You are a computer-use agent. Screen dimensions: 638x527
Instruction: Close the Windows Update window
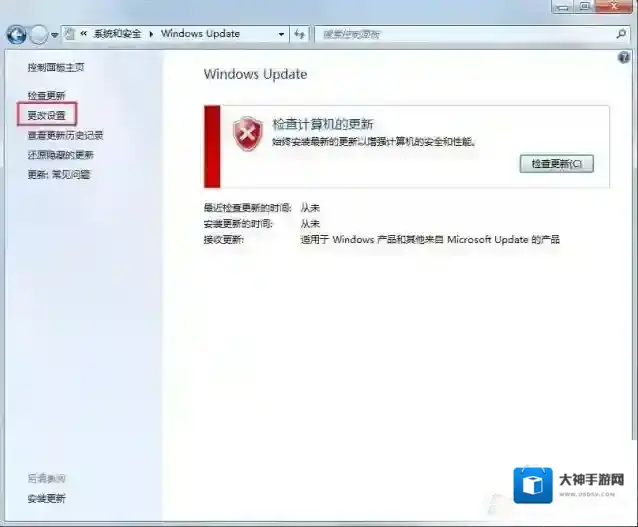(614, 6)
